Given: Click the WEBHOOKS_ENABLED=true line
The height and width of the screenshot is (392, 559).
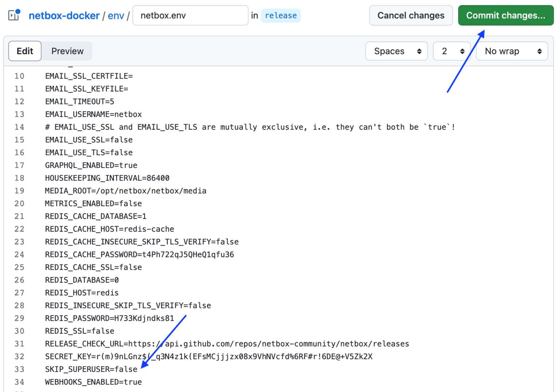Looking at the screenshot, I should pyautogui.click(x=93, y=382).
